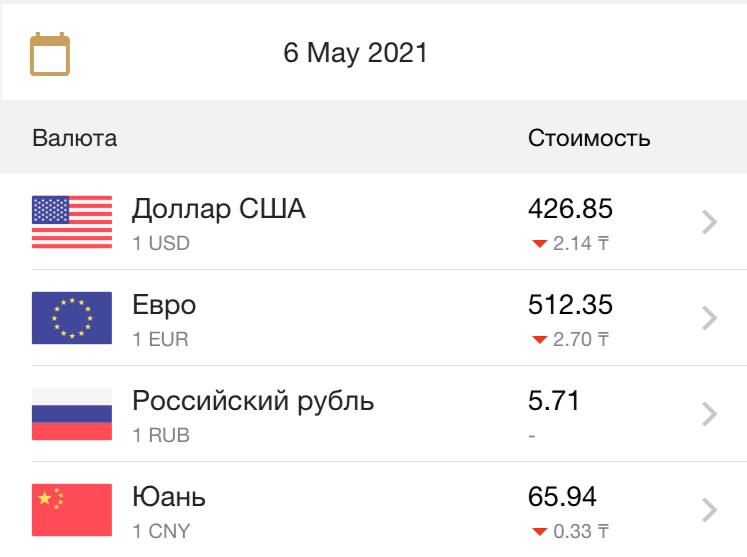Click the Стоимость column header
Image resolution: width=747 pixels, height=557 pixels.
[x=589, y=138]
